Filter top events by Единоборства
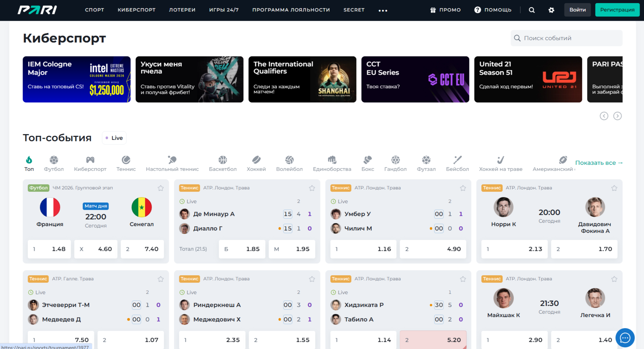This screenshot has width=644, height=349. click(x=332, y=163)
